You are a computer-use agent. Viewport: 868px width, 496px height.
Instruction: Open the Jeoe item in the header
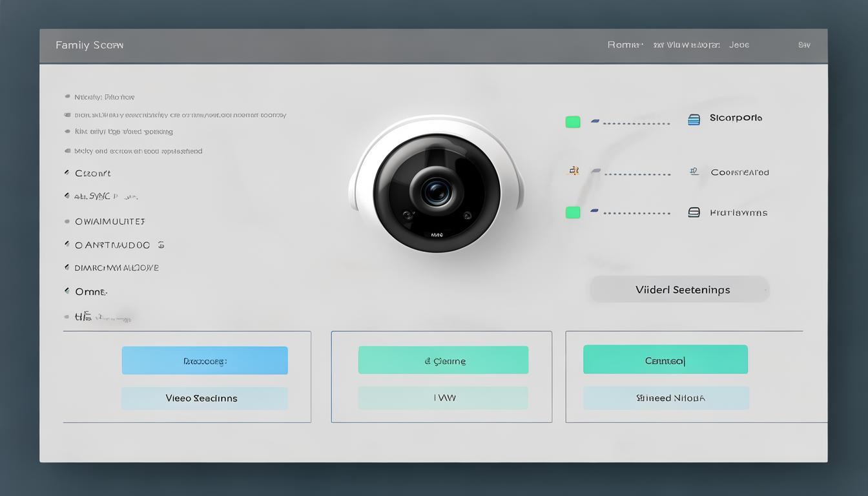point(739,45)
